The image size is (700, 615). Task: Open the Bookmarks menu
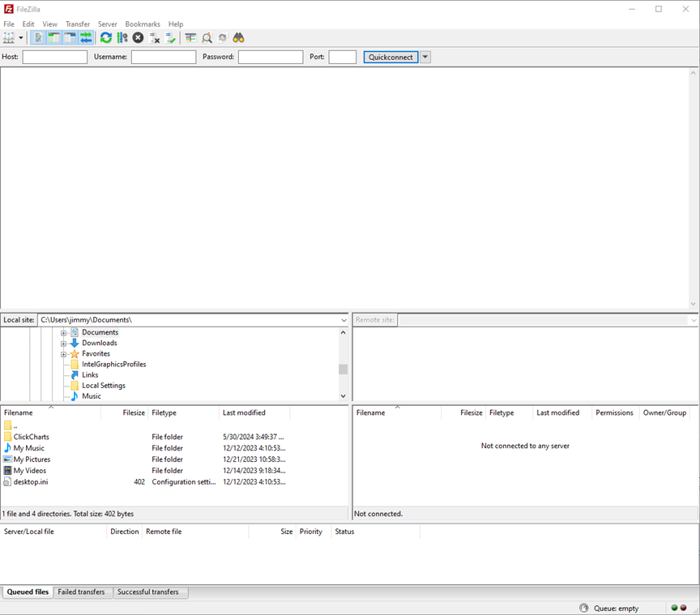(143, 24)
